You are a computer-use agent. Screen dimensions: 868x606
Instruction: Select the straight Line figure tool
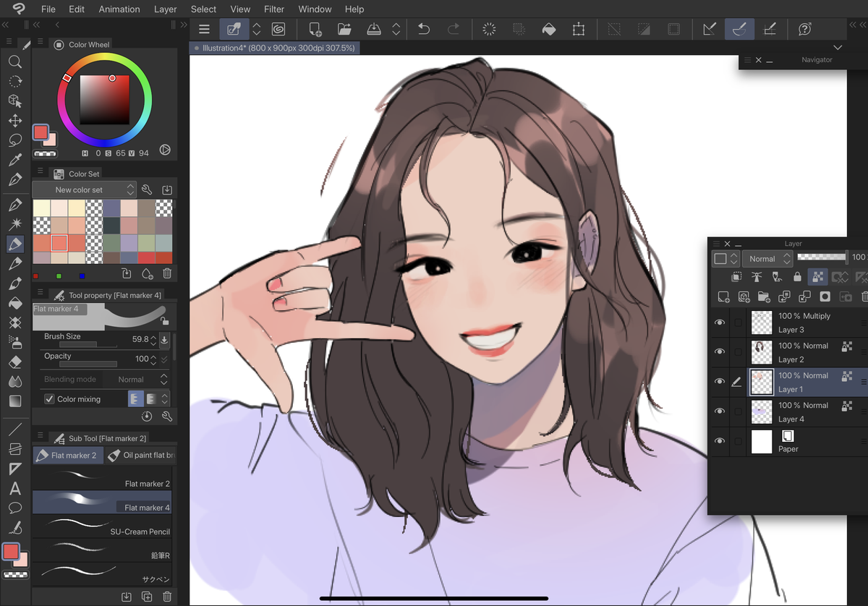coord(15,430)
